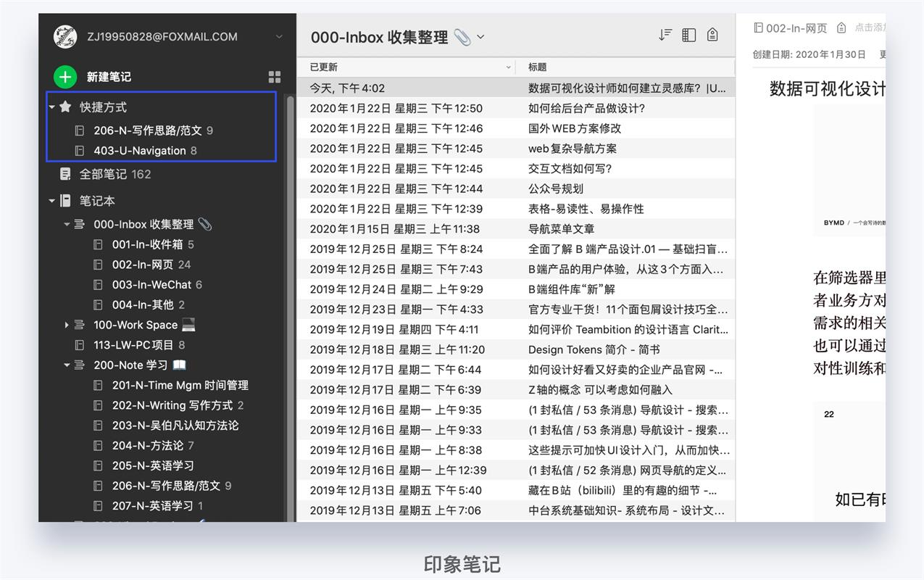Click the notebook icon of 001-In-收件箱
Image resolution: width=924 pixels, height=580 pixels.
[x=98, y=244]
